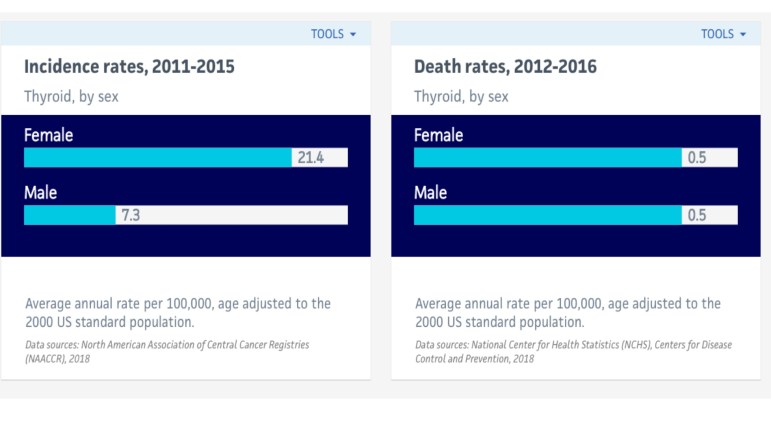Click the 21.4 value label
Image resolution: width=771 pixels, height=433 pixels.
[310, 157]
